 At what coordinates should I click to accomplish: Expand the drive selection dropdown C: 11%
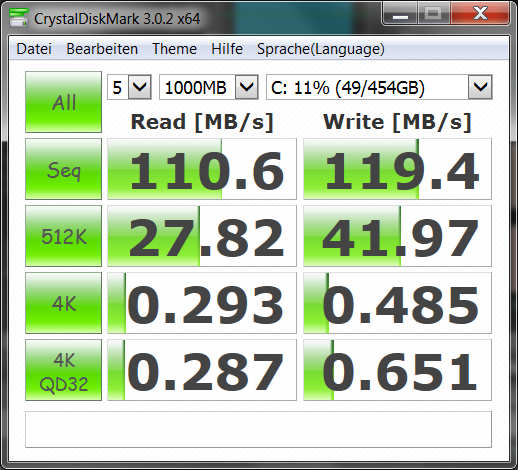tap(480, 87)
